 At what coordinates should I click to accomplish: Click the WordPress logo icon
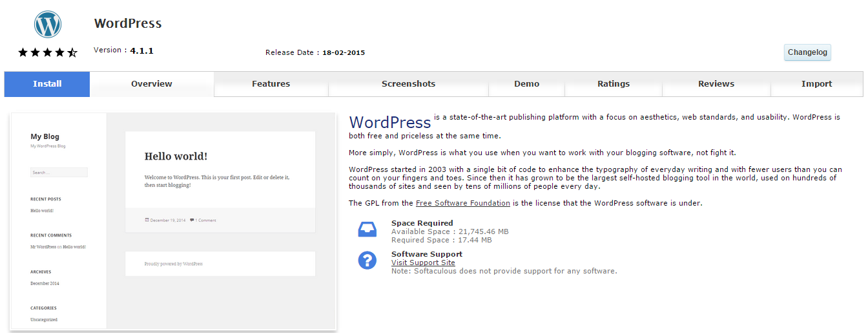point(48,25)
